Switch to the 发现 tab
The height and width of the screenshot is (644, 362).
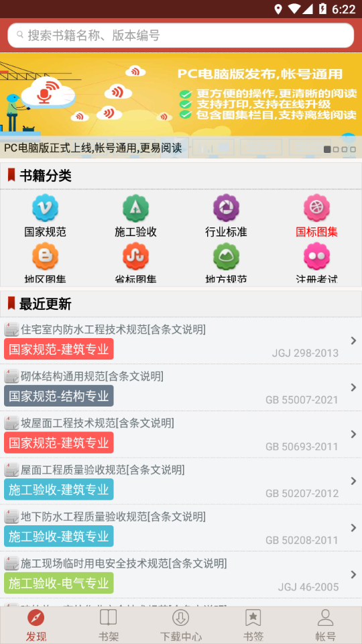tap(36, 625)
